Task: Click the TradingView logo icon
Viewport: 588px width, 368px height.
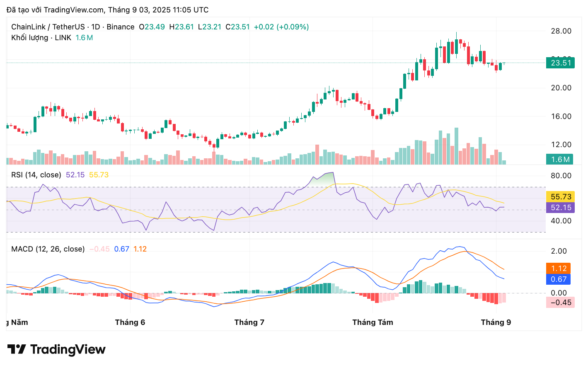Action: click(17, 349)
